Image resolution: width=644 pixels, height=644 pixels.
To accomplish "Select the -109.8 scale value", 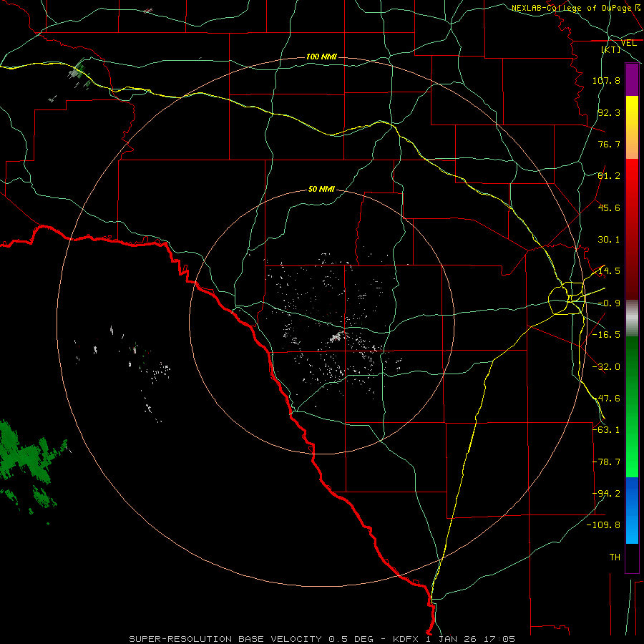I will point(604,525).
